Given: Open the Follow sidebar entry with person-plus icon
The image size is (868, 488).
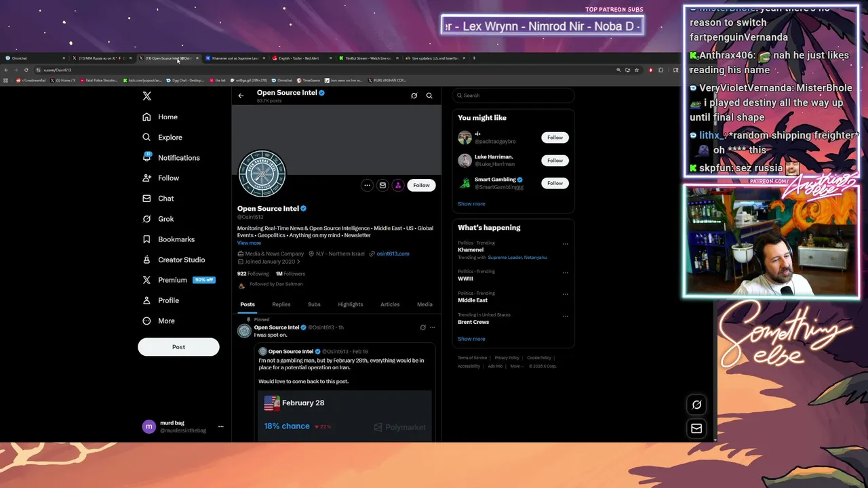Looking at the screenshot, I should click(161, 178).
